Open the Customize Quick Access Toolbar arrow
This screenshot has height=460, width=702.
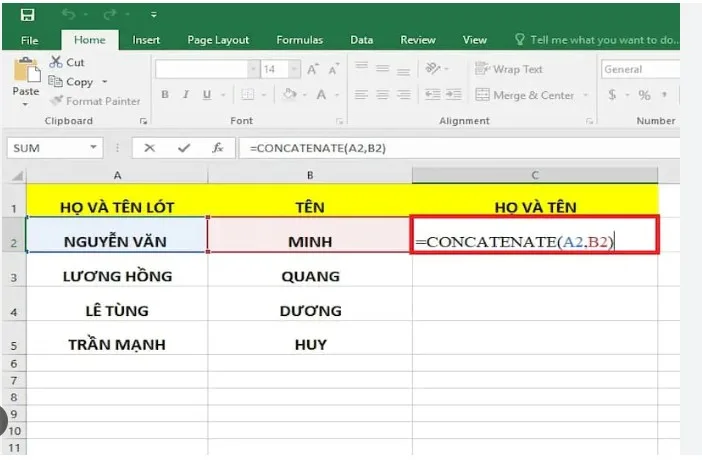click(x=154, y=15)
